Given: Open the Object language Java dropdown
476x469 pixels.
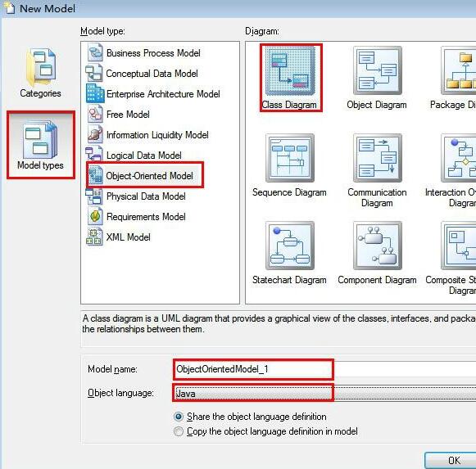Looking at the screenshot, I should click(x=324, y=393).
